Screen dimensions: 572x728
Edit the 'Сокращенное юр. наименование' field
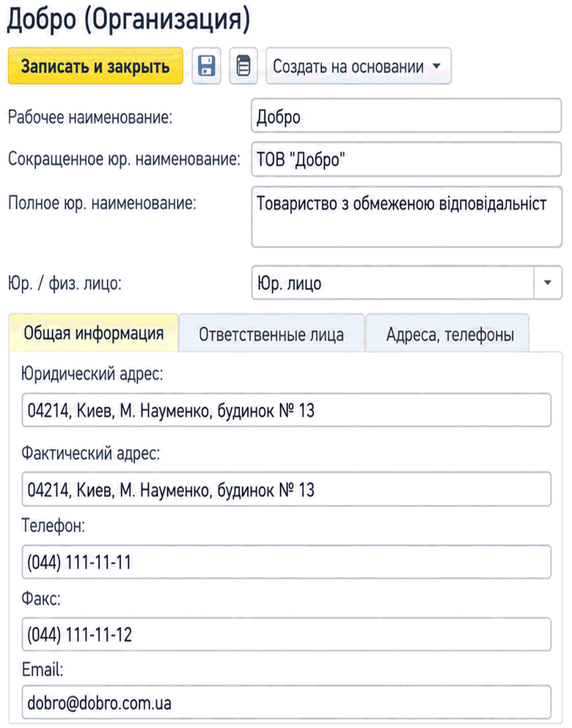tap(406, 159)
